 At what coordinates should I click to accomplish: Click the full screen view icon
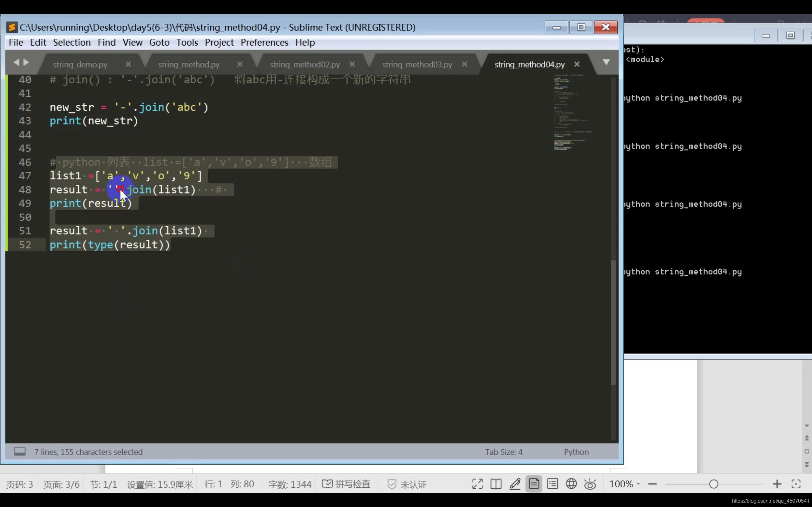[x=477, y=484]
